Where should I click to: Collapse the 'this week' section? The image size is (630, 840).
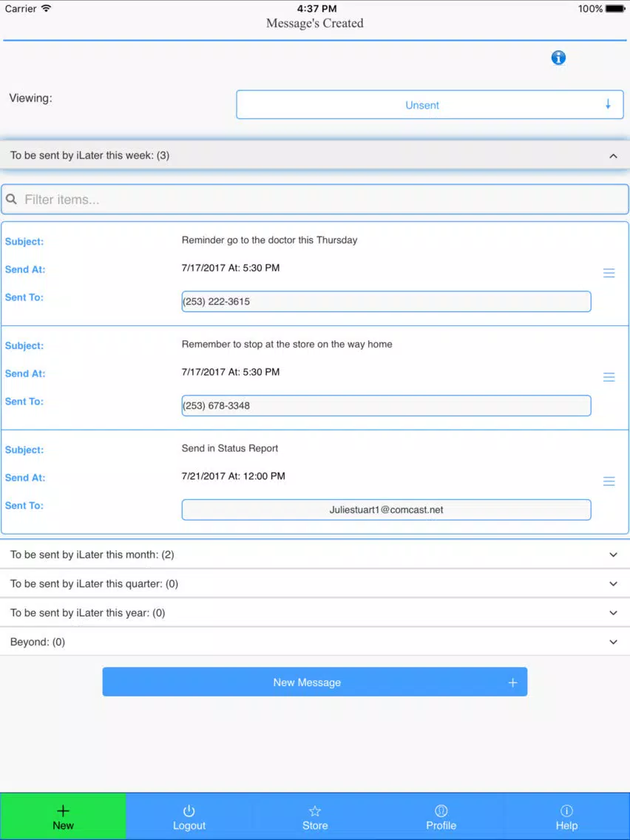(315, 155)
